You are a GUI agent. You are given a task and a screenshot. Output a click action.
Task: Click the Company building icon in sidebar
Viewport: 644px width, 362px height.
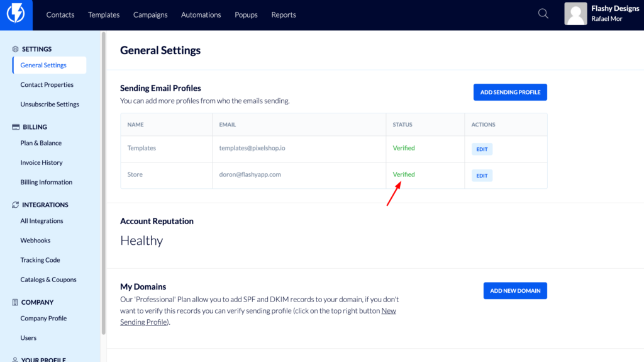(15, 302)
